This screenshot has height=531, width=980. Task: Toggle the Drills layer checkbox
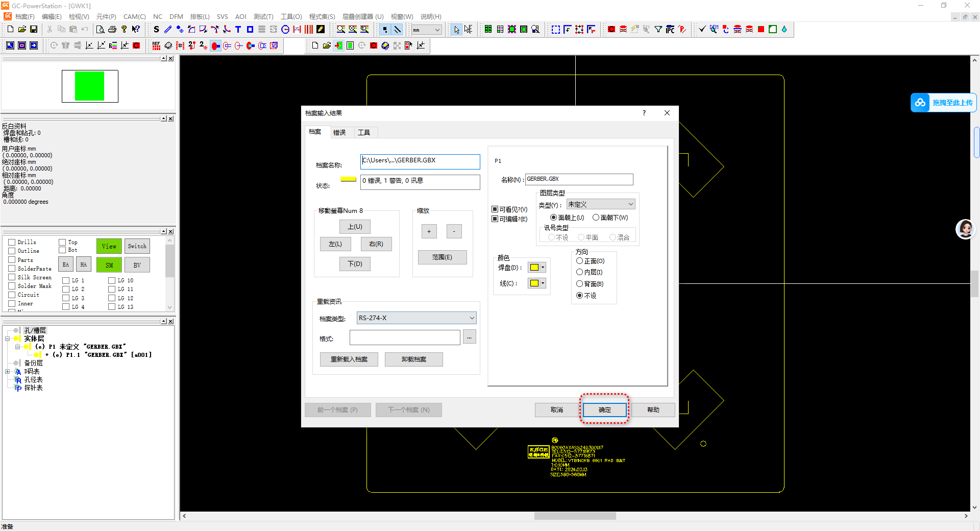(x=11, y=242)
